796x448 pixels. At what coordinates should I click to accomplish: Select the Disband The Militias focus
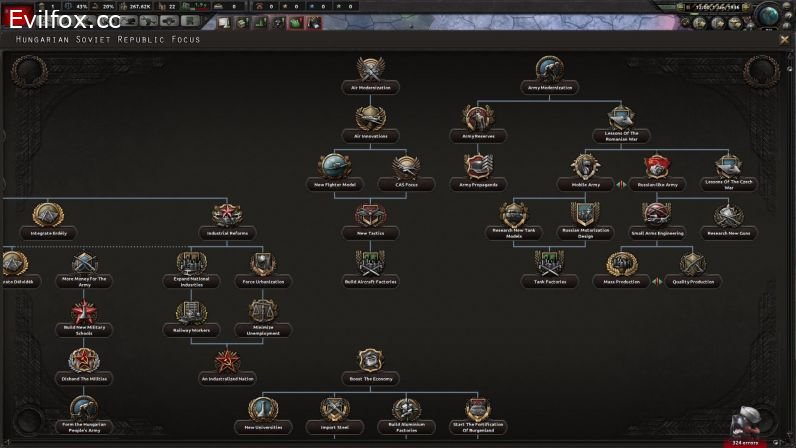(84, 362)
